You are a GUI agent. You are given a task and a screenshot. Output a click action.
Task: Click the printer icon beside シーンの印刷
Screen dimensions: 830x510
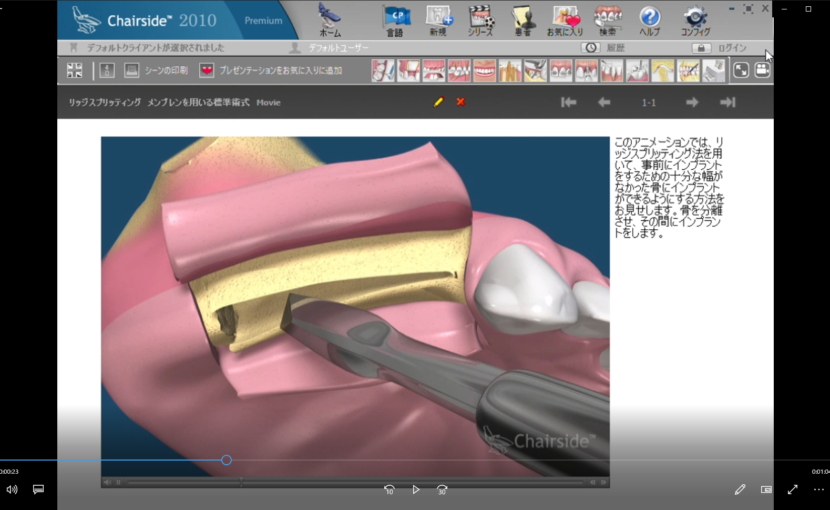click(x=131, y=70)
